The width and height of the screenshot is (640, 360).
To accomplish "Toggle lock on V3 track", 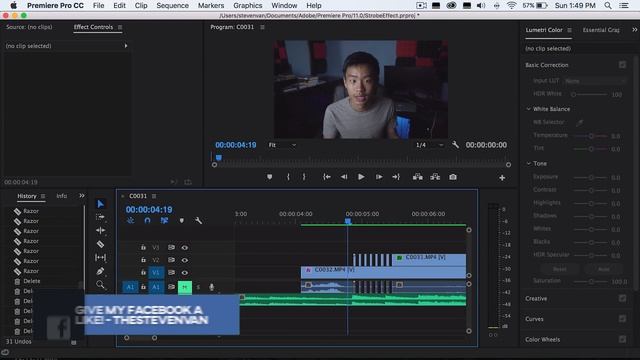I will [x=143, y=247].
